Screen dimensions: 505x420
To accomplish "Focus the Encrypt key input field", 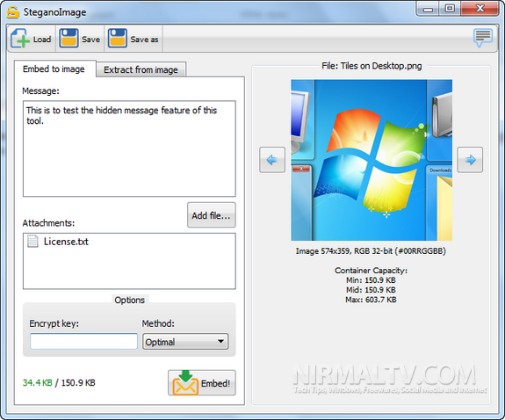I will point(83,341).
